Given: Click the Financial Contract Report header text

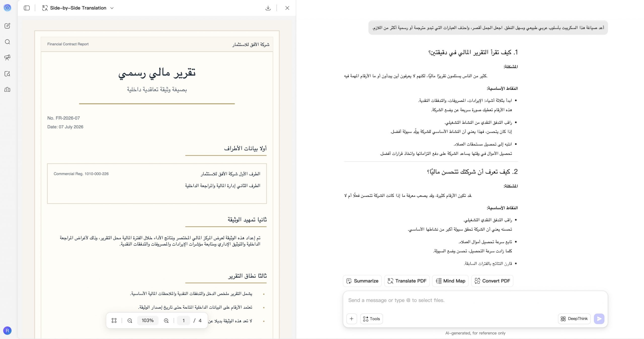Looking at the screenshot, I should 68,44.
